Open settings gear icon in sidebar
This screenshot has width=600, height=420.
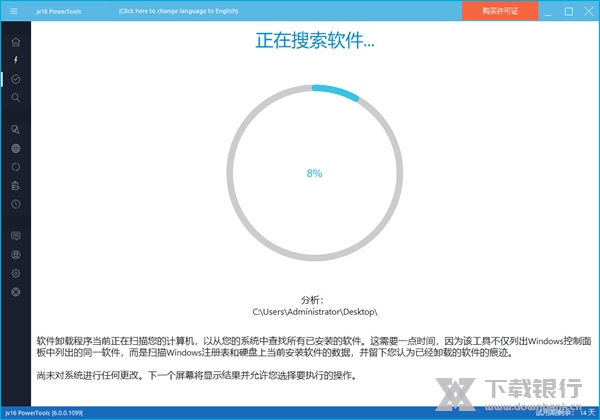tap(15, 272)
